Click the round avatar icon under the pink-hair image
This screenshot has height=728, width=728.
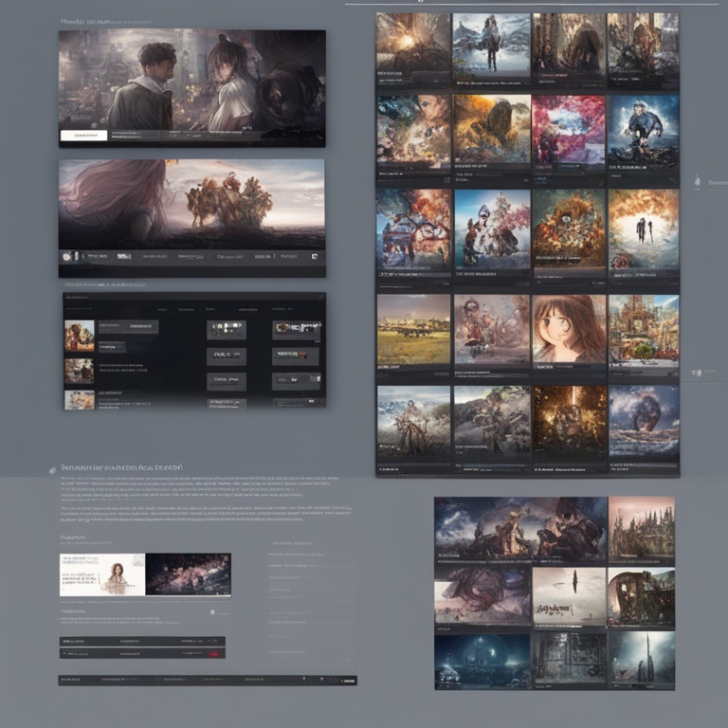click(x=67, y=256)
